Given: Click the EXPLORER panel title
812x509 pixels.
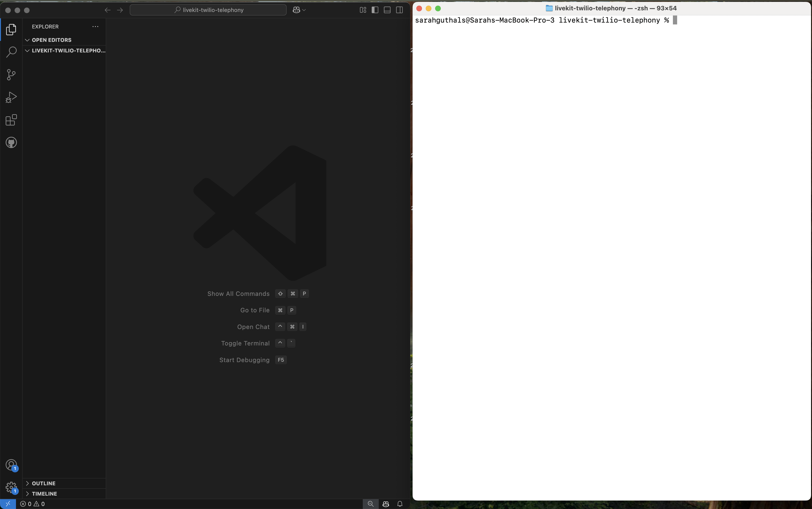Looking at the screenshot, I should click(x=45, y=27).
